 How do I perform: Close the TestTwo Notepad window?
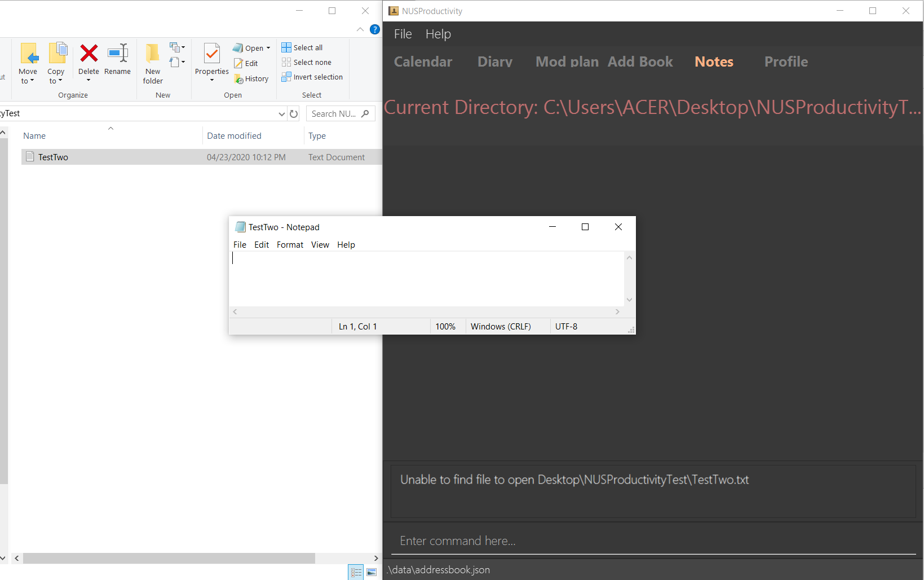(618, 227)
